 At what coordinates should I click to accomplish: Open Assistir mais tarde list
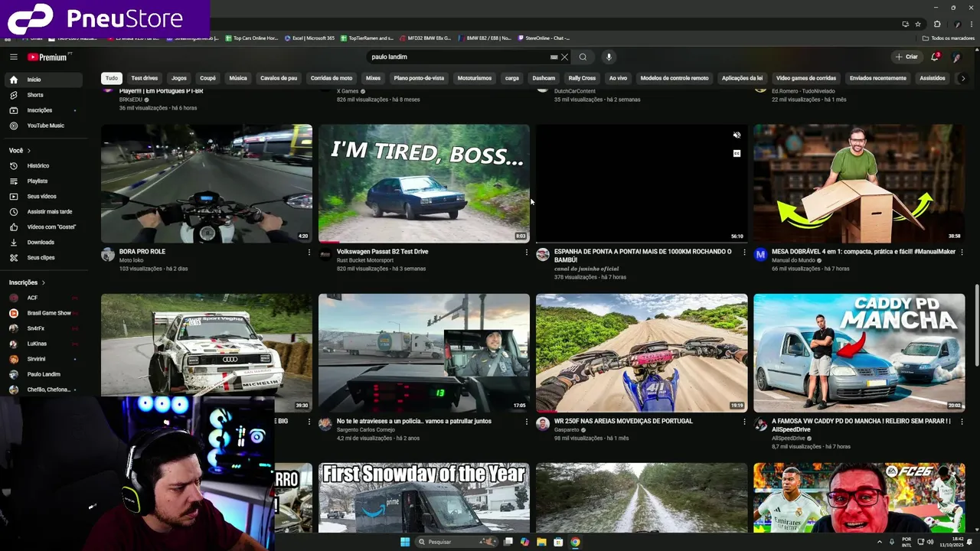[44, 211]
